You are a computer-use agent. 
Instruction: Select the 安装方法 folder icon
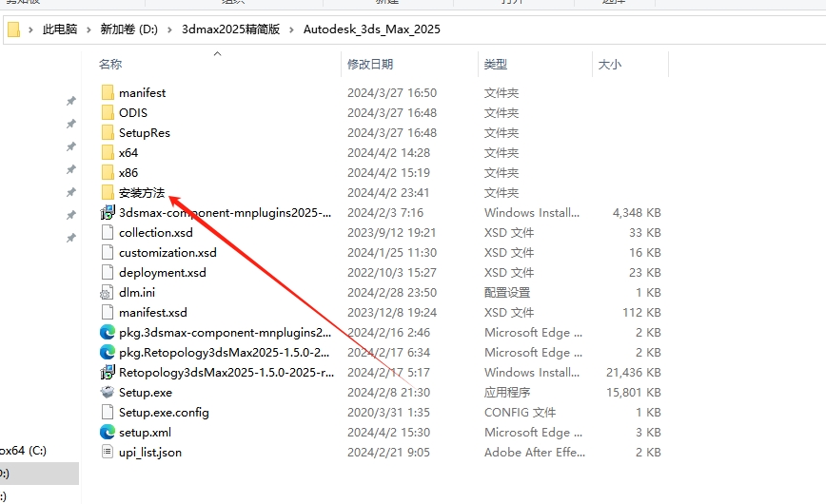(x=108, y=193)
